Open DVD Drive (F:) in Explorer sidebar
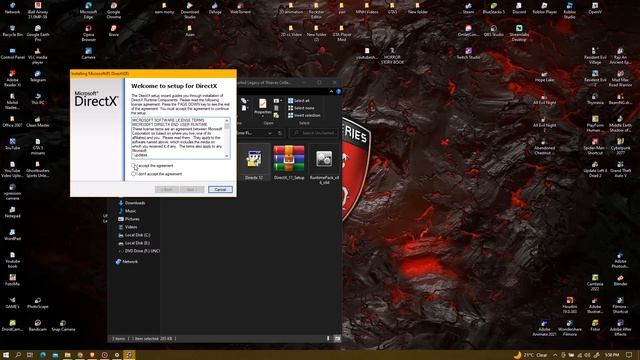Screen dimensions: 640x360 (x=142, y=251)
